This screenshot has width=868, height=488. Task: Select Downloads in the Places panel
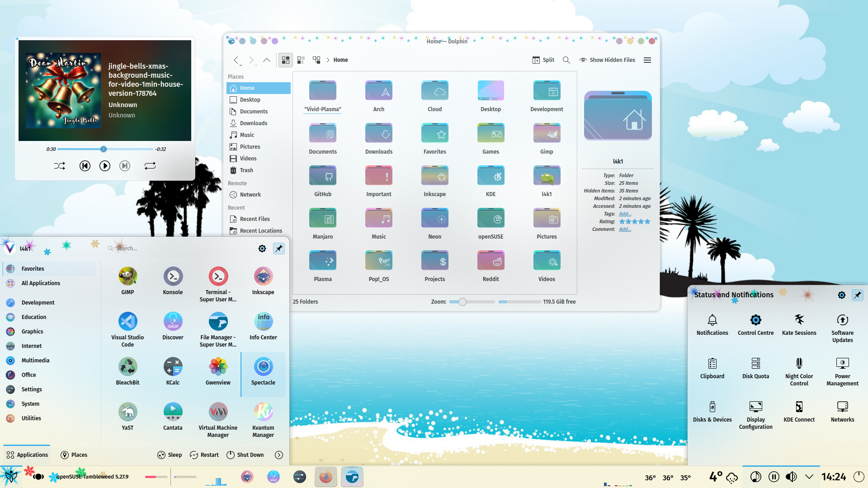point(259,123)
